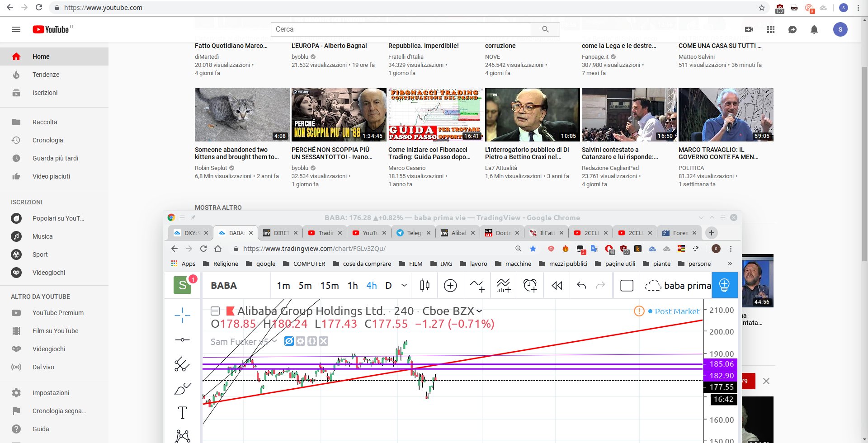Open the YouTube apps grid icon
Viewport: 868px width, 443px height.
pos(771,29)
